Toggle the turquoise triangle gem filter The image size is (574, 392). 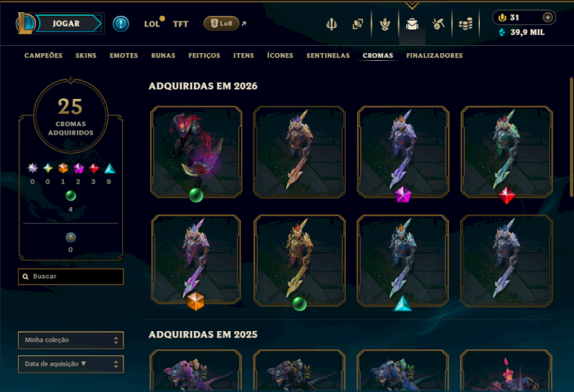(x=109, y=168)
